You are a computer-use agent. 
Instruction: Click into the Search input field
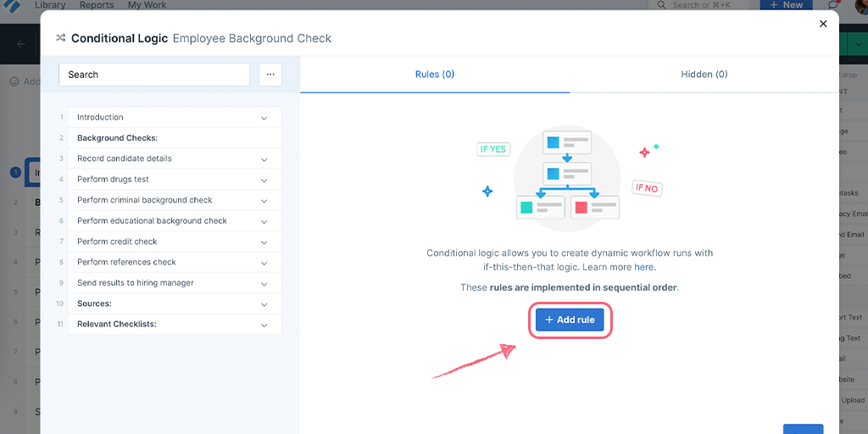pyautogui.click(x=154, y=75)
